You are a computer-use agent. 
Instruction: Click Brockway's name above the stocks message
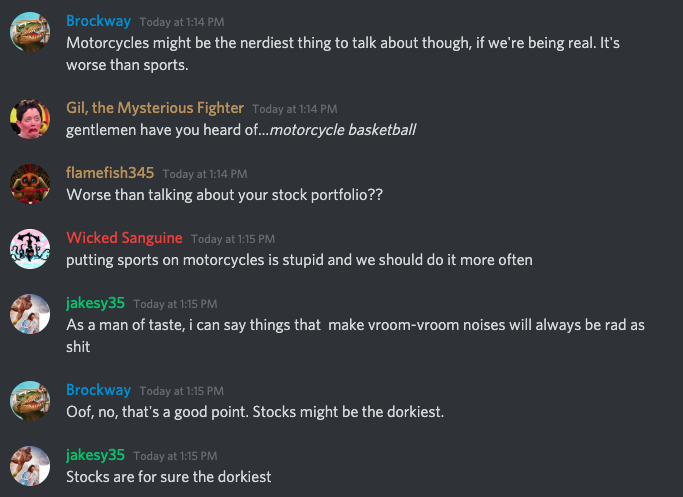(98, 390)
